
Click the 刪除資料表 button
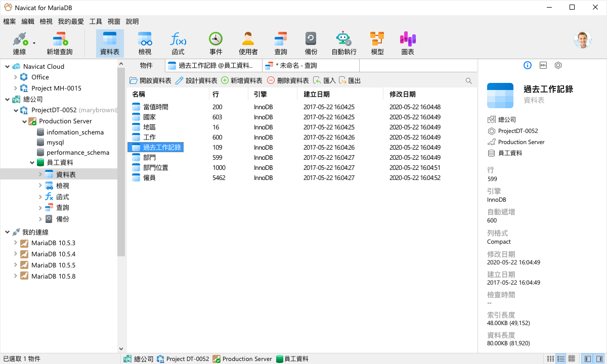(288, 81)
